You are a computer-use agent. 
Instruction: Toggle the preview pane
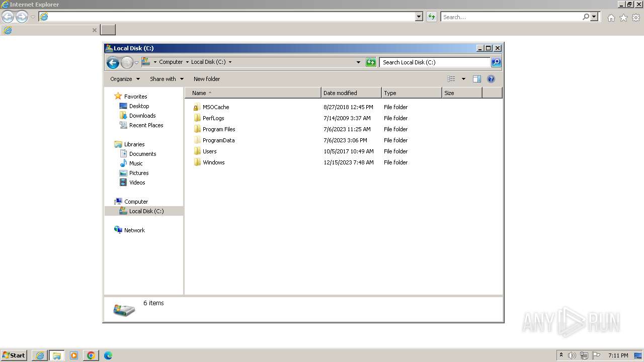(477, 79)
